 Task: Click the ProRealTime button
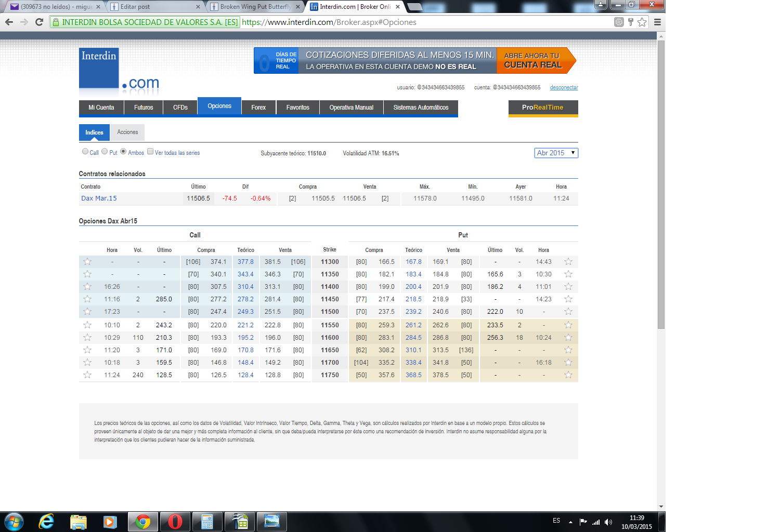(543, 108)
